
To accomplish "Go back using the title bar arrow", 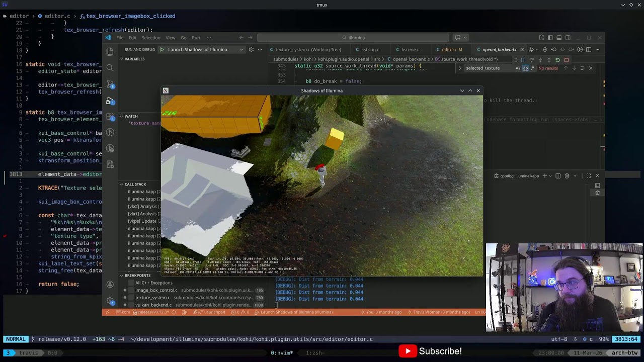I will [241, 38].
